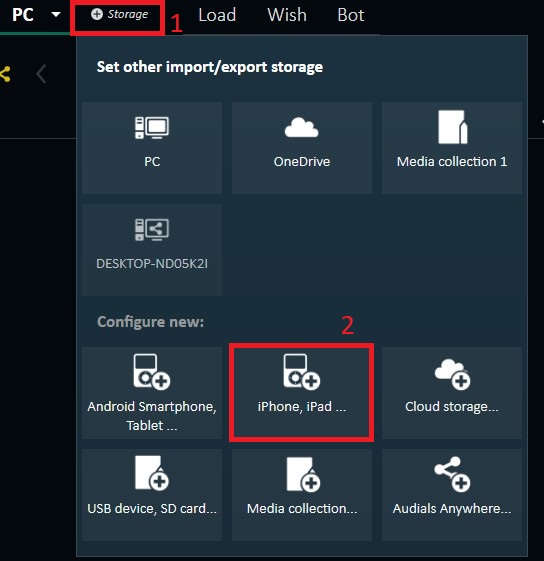544x561 pixels.
Task: Set up Audials Anywhere sharing
Action: tap(452, 495)
